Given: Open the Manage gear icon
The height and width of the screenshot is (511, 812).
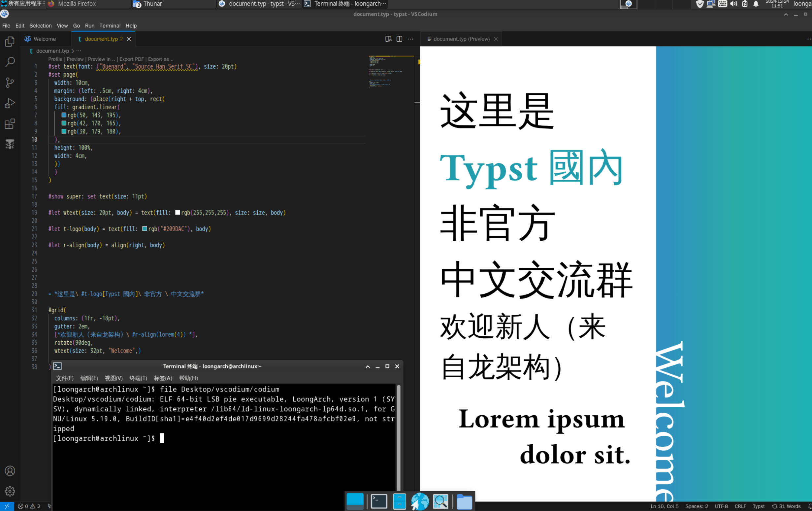Looking at the screenshot, I should click(10, 492).
